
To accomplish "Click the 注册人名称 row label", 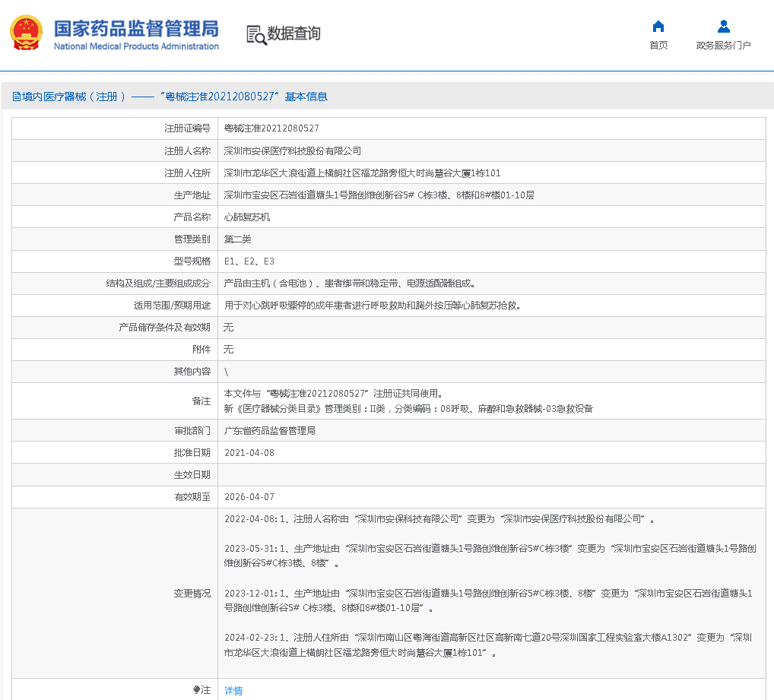I will tap(188, 151).
